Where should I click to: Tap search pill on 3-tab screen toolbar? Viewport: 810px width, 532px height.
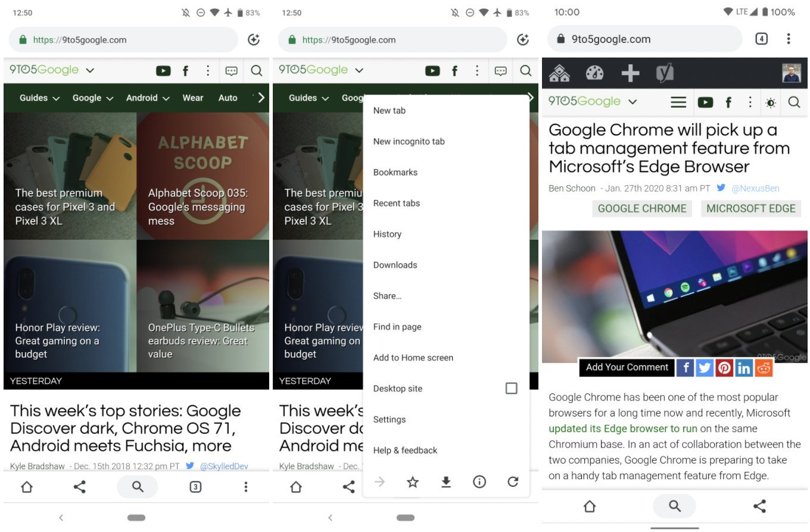138,487
